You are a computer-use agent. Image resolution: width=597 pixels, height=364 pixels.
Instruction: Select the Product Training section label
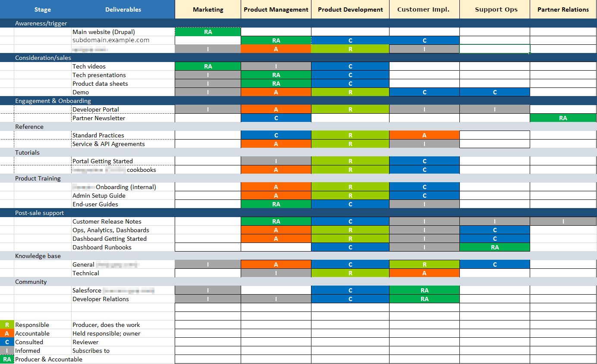pos(38,178)
